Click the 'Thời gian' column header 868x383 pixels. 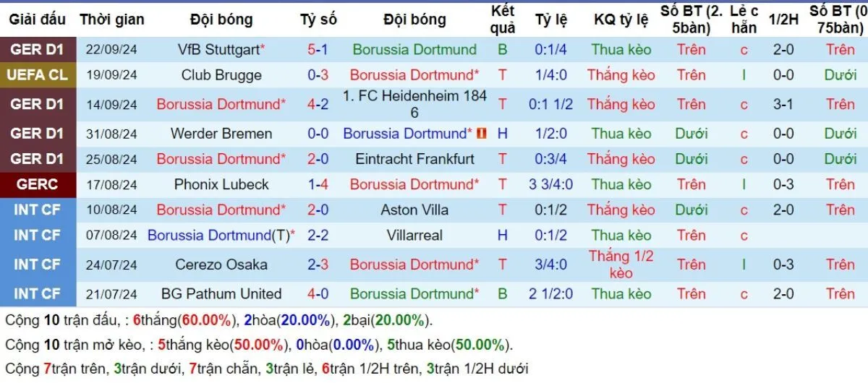pyautogui.click(x=111, y=20)
